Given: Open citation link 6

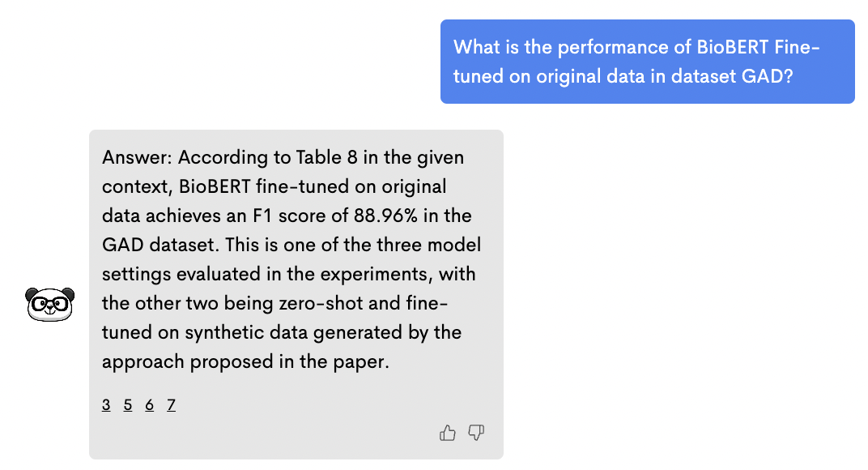Looking at the screenshot, I should click(149, 405).
